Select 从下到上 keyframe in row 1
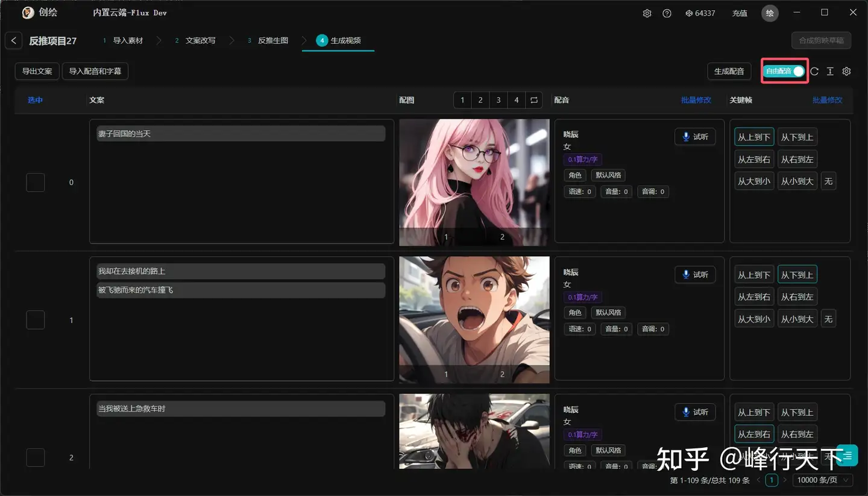Image resolution: width=868 pixels, height=496 pixels. (x=797, y=274)
